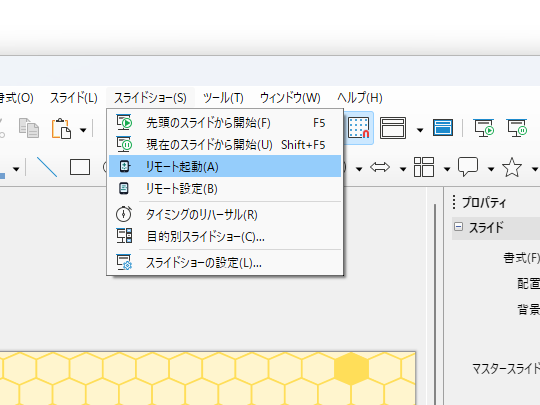Select the flowchart shapes tool
The height and width of the screenshot is (405, 540).
click(424, 167)
